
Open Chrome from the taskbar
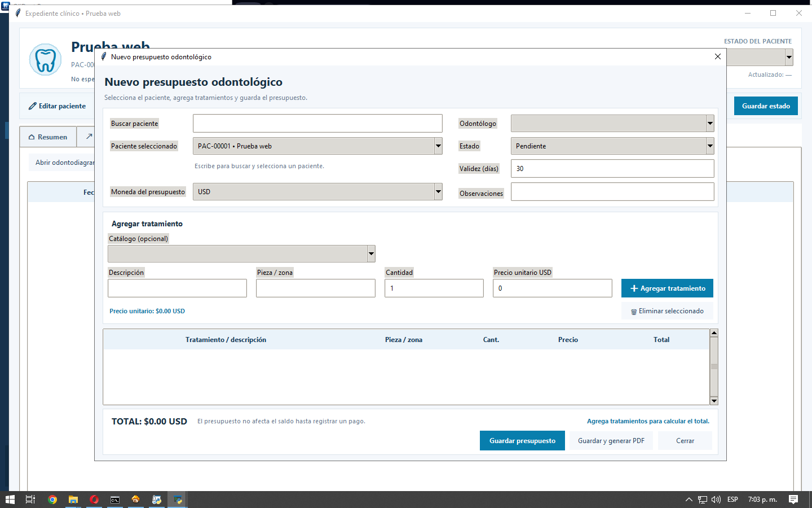(x=52, y=500)
